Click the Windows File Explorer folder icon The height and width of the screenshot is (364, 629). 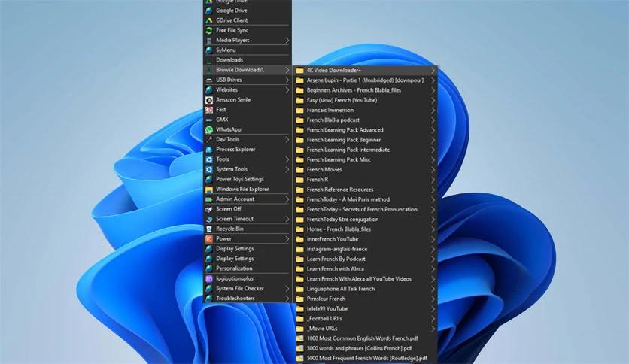[x=209, y=190]
